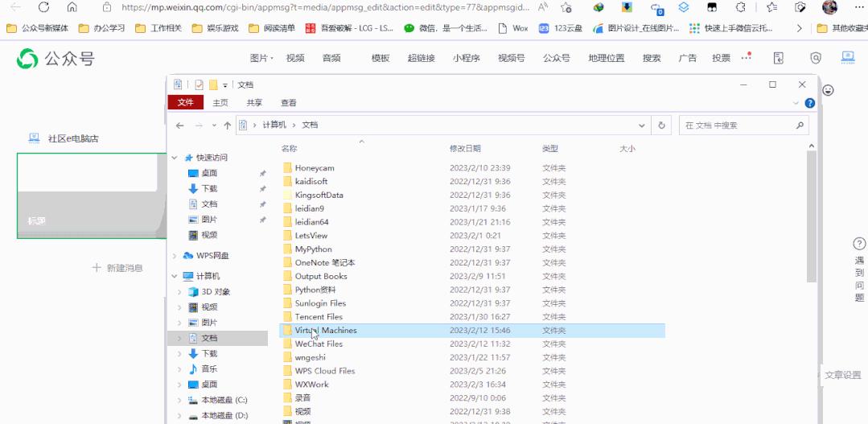Screen dimensions: 868x424
Task: Click the browser refresh icon
Action: tap(43, 7)
